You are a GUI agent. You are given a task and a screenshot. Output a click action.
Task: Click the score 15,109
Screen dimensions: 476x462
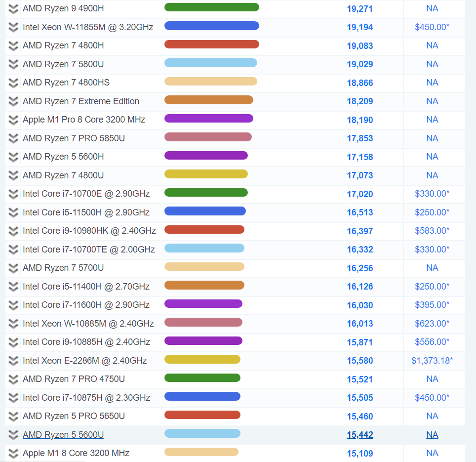point(360,454)
